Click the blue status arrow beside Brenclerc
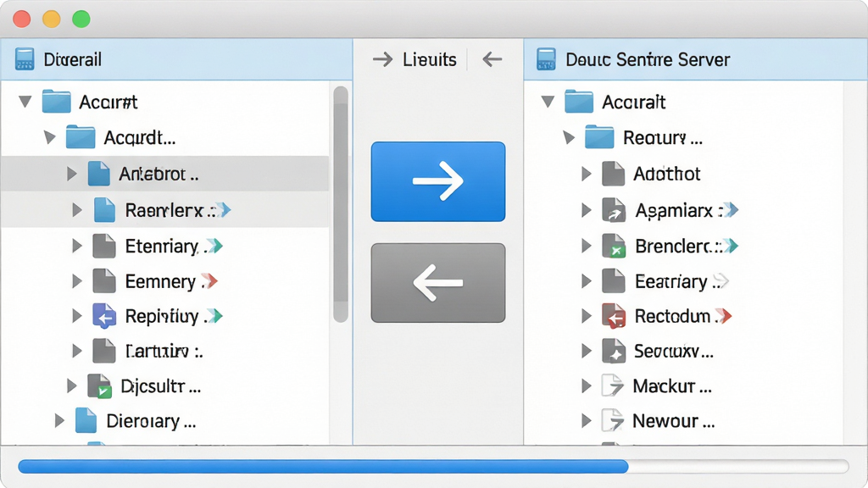 click(x=731, y=246)
